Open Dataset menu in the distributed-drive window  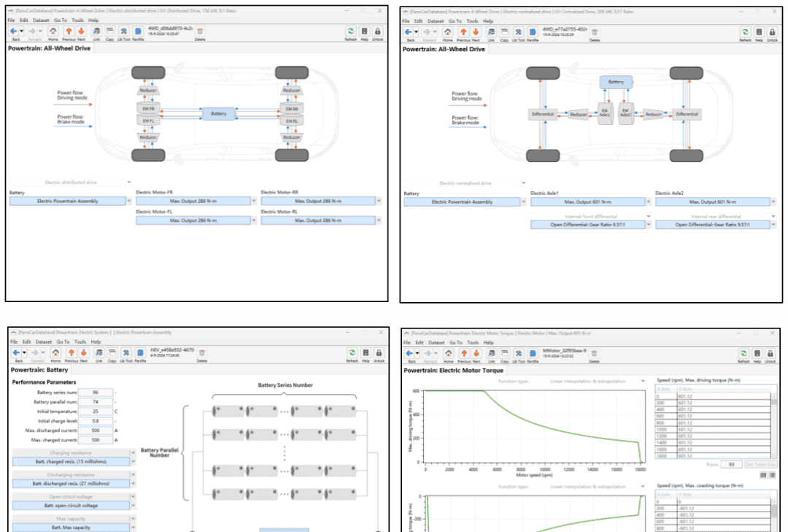(x=41, y=21)
